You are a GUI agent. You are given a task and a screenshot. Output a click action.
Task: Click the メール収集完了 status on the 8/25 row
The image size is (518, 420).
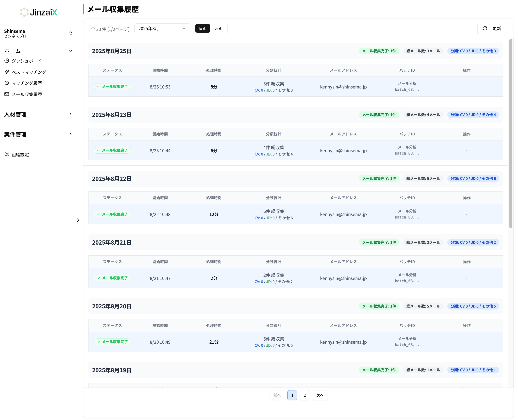click(x=112, y=87)
